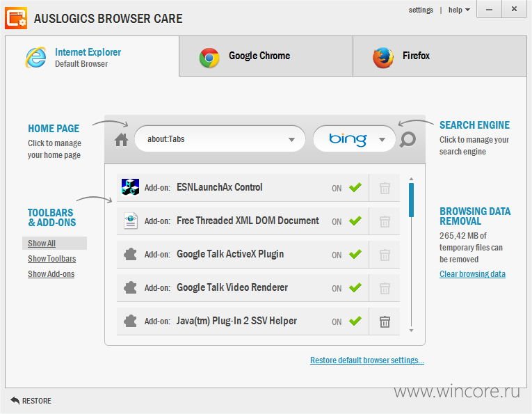Click the Free Threaded XML DOM Document icon
532x414 pixels.
point(131,221)
